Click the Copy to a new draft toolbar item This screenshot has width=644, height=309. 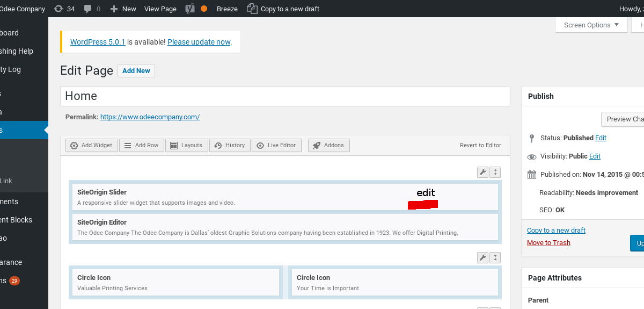coord(283,9)
